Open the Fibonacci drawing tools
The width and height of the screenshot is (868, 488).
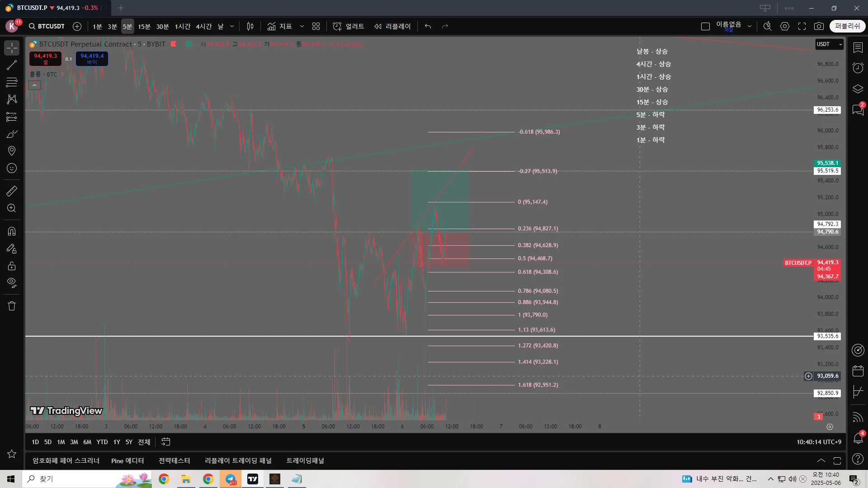pyautogui.click(x=12, y=82)
